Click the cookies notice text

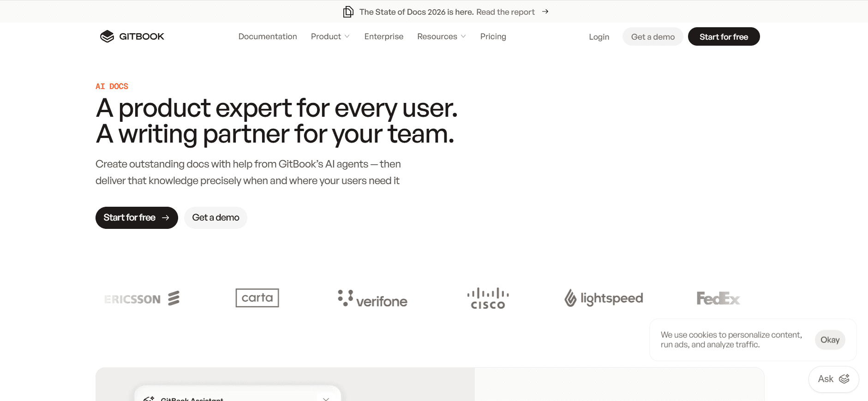(x=731, y=340)
